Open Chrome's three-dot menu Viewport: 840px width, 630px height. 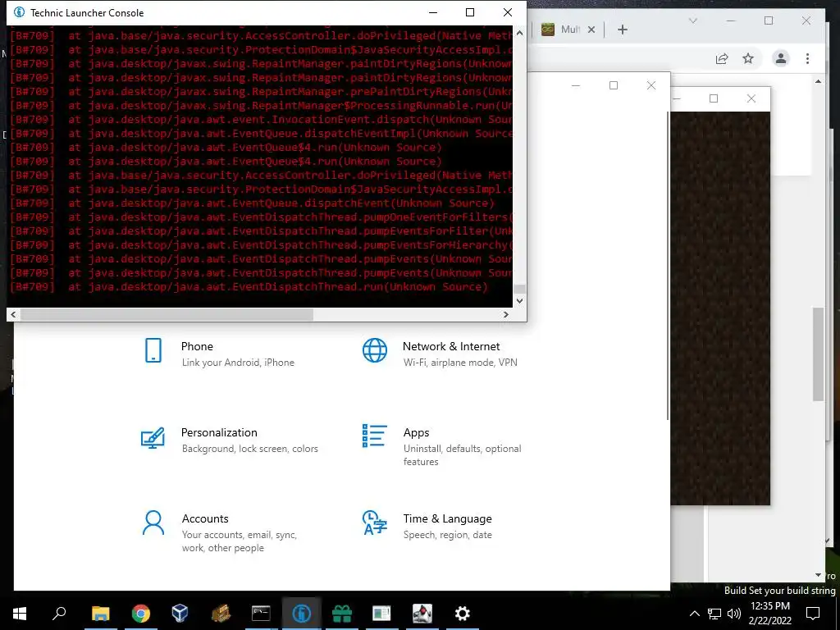pos(807,58)
